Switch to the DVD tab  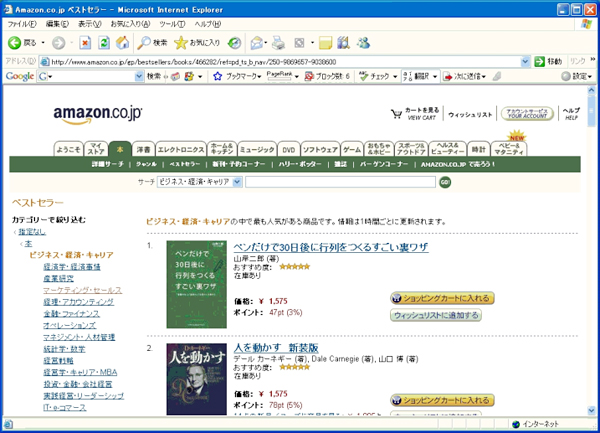[x=289, y=149]
